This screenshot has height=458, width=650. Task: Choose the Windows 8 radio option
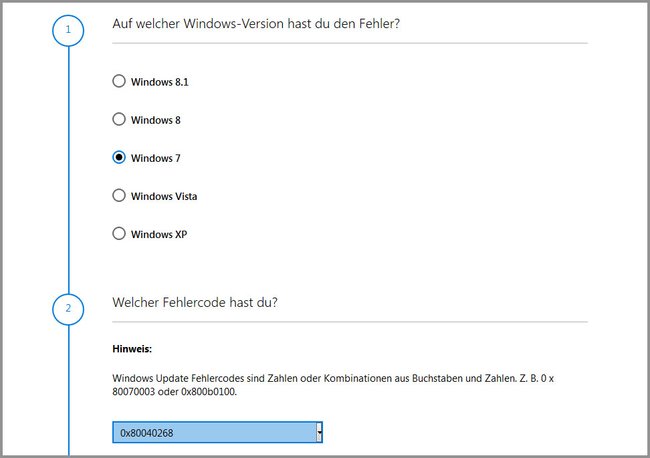point(119,119)
